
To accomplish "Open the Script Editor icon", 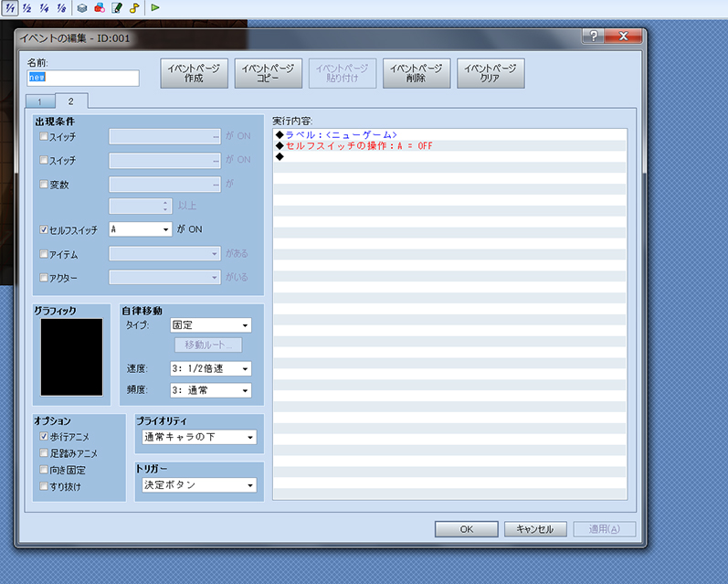I will coord(117,8).
